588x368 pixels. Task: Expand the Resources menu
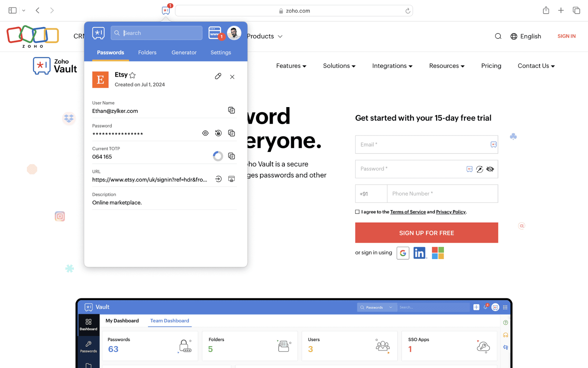(x=447, y=66)
